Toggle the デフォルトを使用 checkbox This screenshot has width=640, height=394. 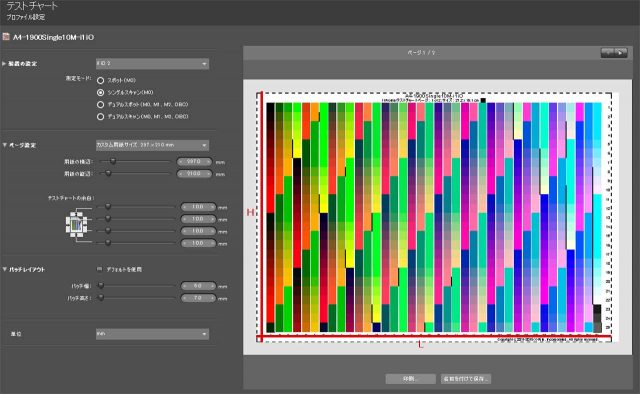[99, 269]
